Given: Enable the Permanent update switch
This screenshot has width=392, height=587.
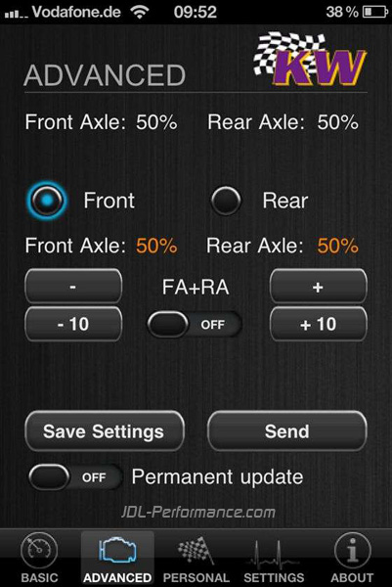Looking at the screenshot, I should 75,477.
